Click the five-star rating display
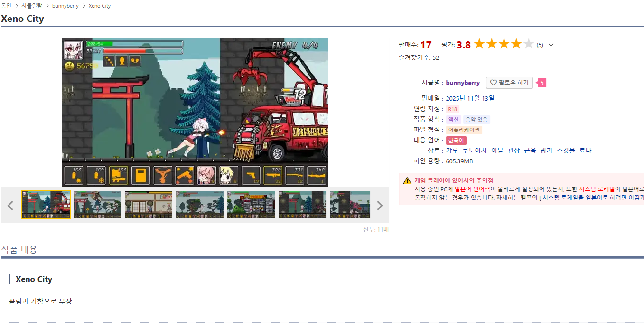Viewport: 644px width, 331px height. (504, 44)
